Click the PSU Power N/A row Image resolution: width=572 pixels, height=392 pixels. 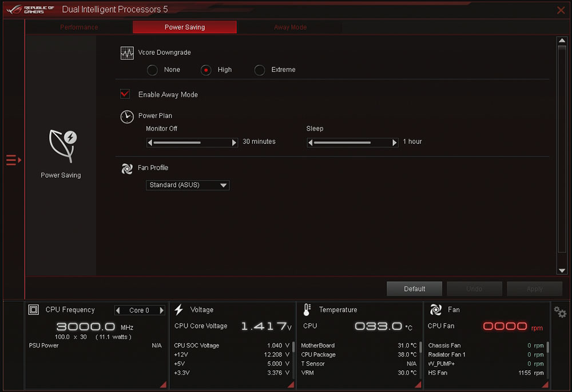tap(95, 345)
